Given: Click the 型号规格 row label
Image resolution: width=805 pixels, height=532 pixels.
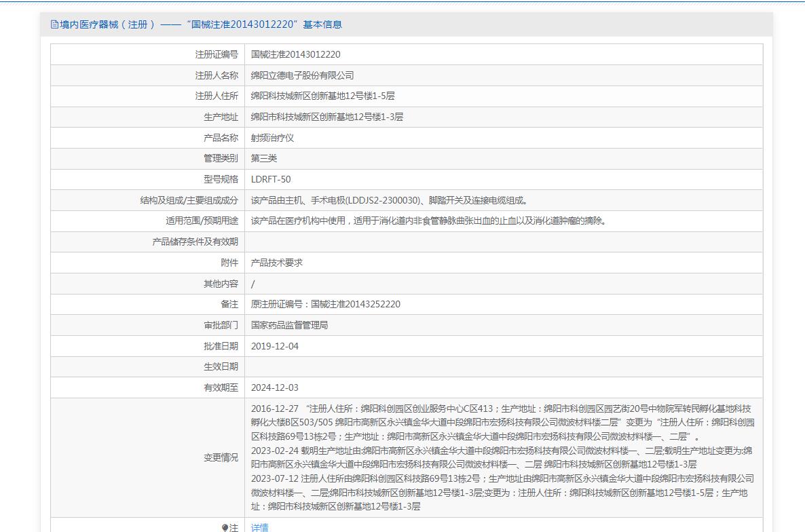Looking at the screenshot, I should click(221, 180).
